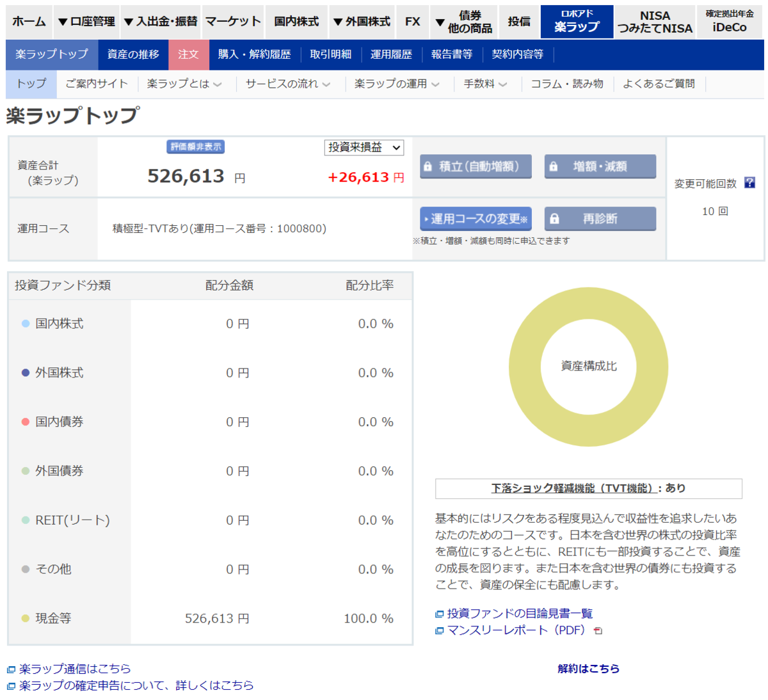Open the 投資来損益 dropdown

tap(364, 148)
